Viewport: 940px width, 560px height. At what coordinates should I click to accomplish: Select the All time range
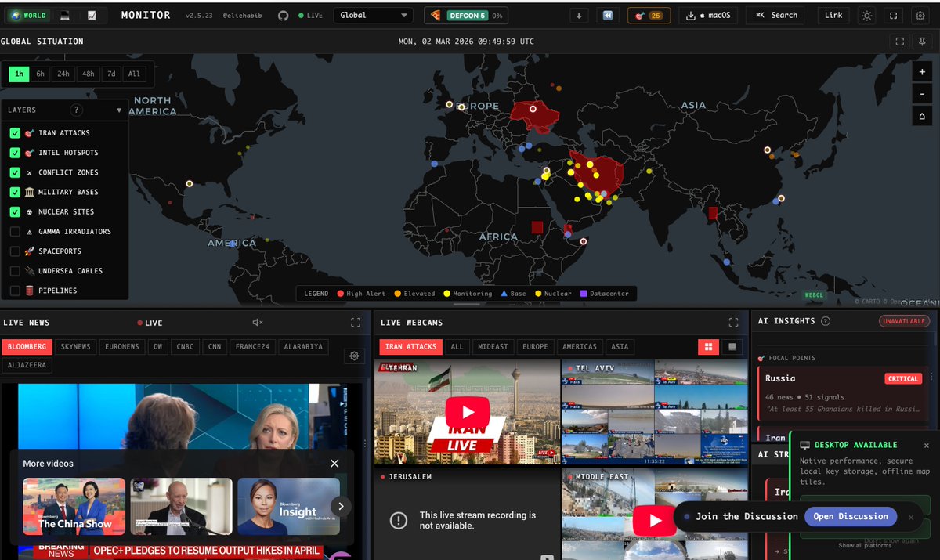click(x=134, y=74)
